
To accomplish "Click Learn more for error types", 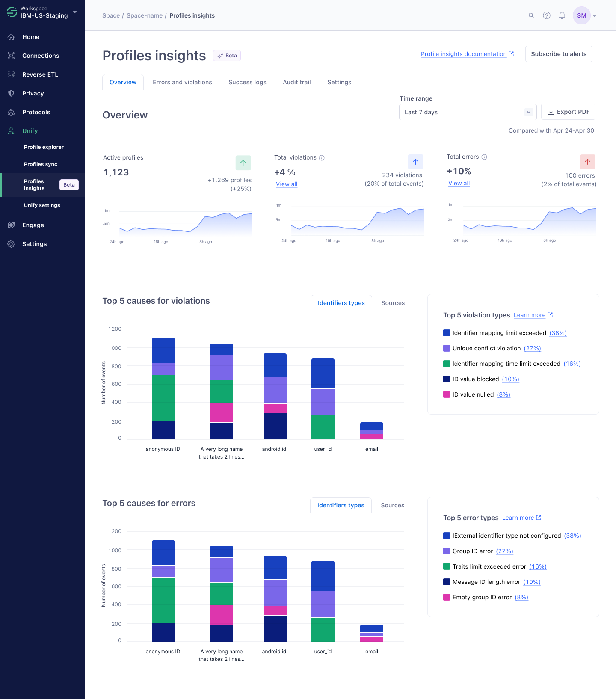I will [x=521, y=518].
